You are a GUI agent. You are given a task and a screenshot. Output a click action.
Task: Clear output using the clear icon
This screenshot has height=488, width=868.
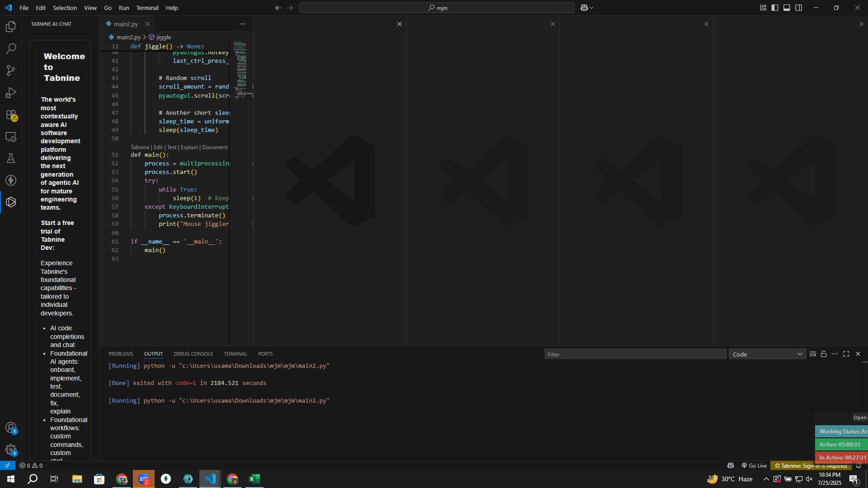(x=812, y=354)
